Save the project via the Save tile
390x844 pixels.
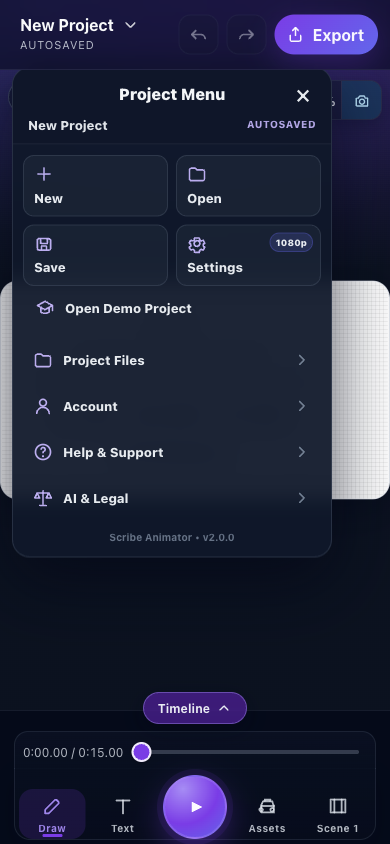click(x=95, y=255)
